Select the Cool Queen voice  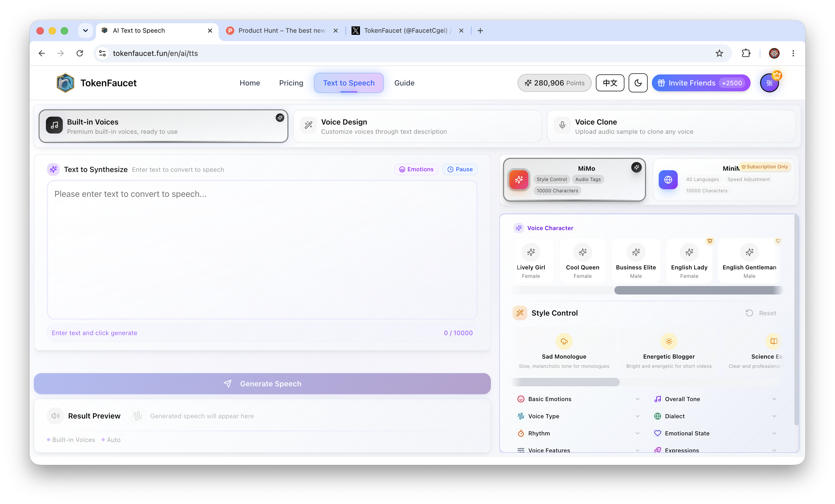[582, 261]
